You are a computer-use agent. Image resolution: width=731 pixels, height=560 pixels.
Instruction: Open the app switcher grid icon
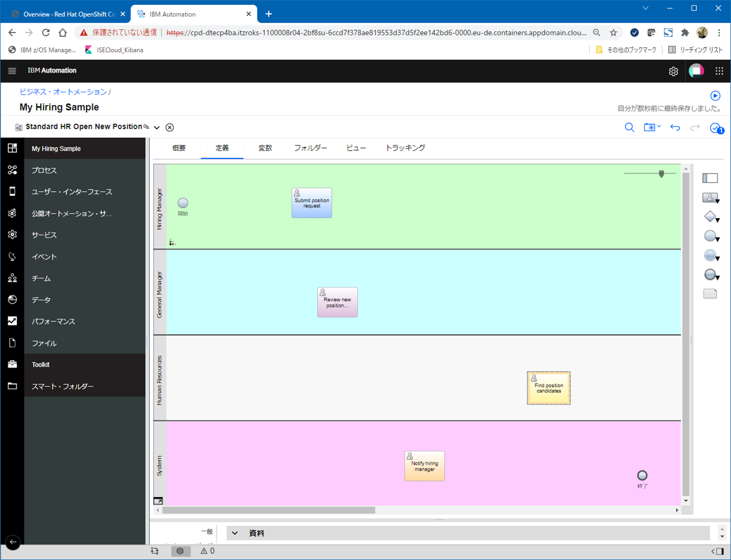(719, 70)
